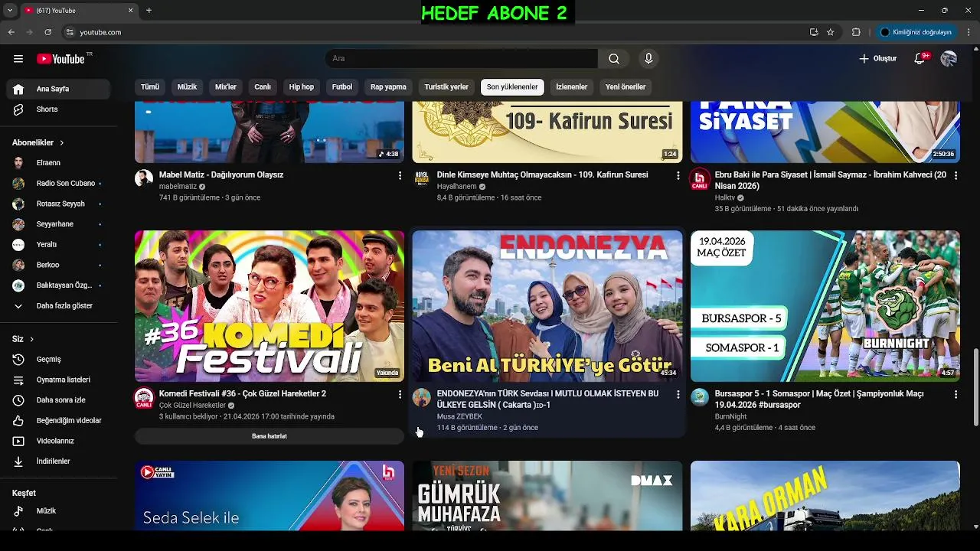Go to Ana Sayfa in sidebar
This screenshot has width=980, height=551.
(58, 89)
